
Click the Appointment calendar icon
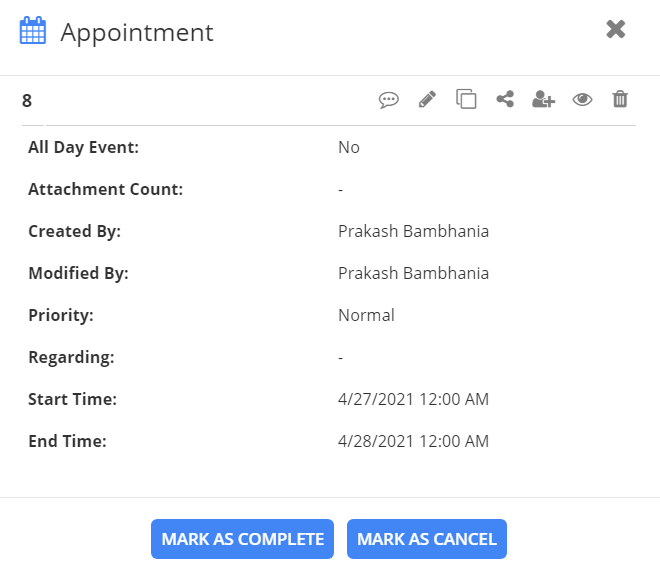click(33, 31)
